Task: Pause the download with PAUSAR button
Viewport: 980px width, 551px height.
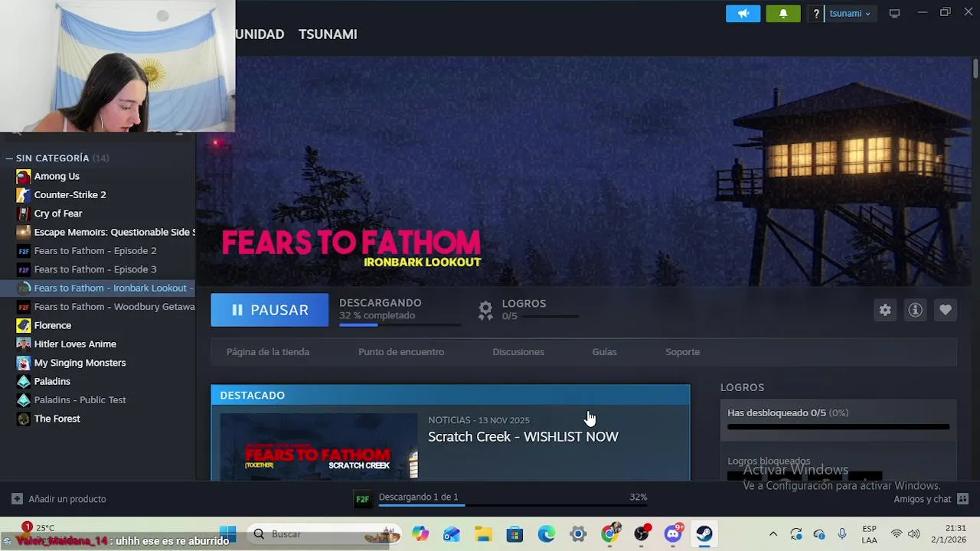Action: click(269, 310)
